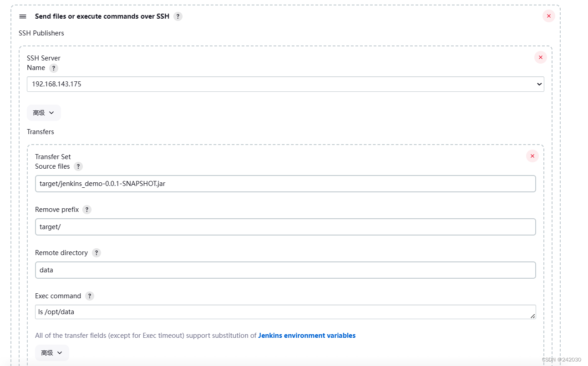The width and height of the screenshot is (588, 366).
Task: Click the Send files over SSH heading
Action: (x=102, y=16)
